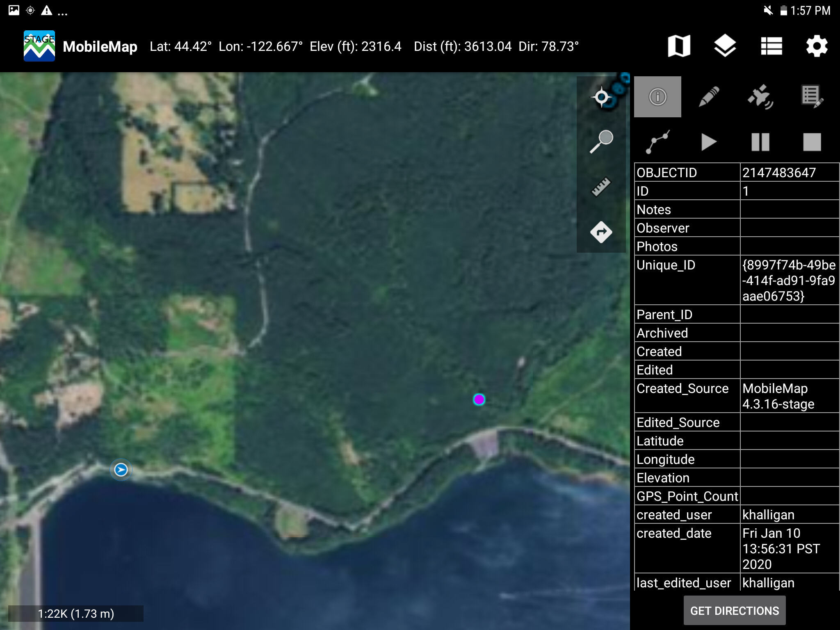
Task: Select the ruler measure tool
Action: point(601,187)
